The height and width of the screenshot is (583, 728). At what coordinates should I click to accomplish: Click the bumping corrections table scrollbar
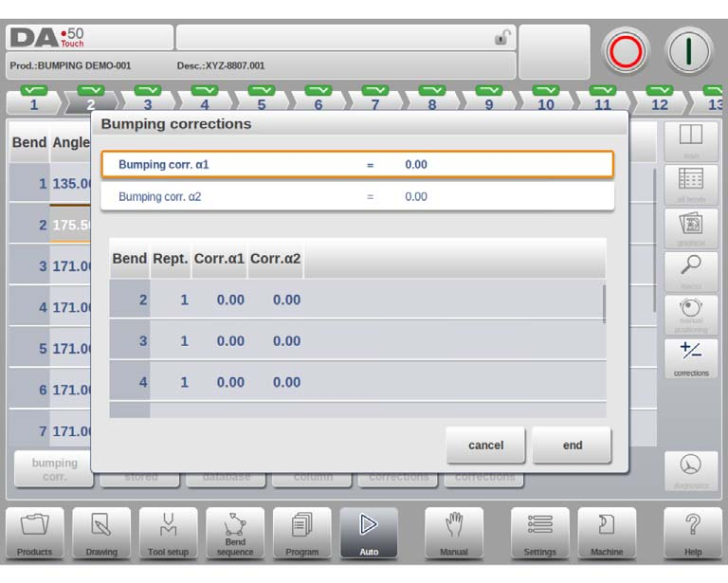(604, 304)
